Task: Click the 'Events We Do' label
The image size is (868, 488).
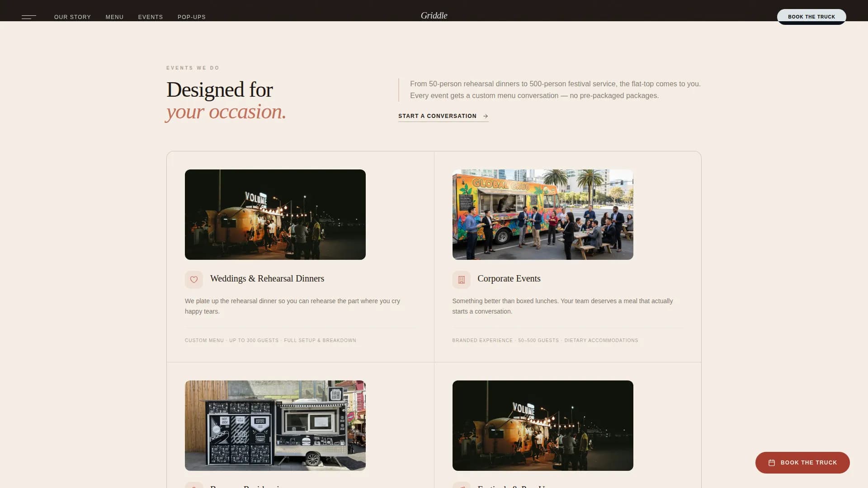Action: 193,68
